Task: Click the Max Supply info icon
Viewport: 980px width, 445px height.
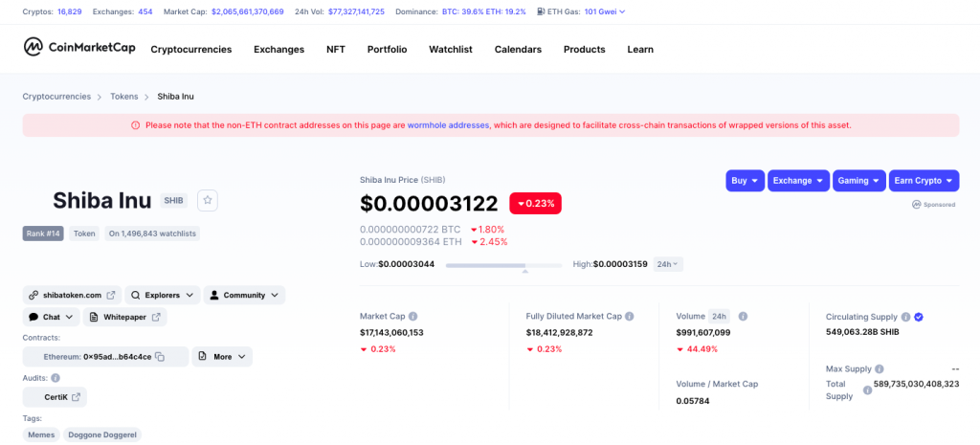Action: tap(880, 368)
